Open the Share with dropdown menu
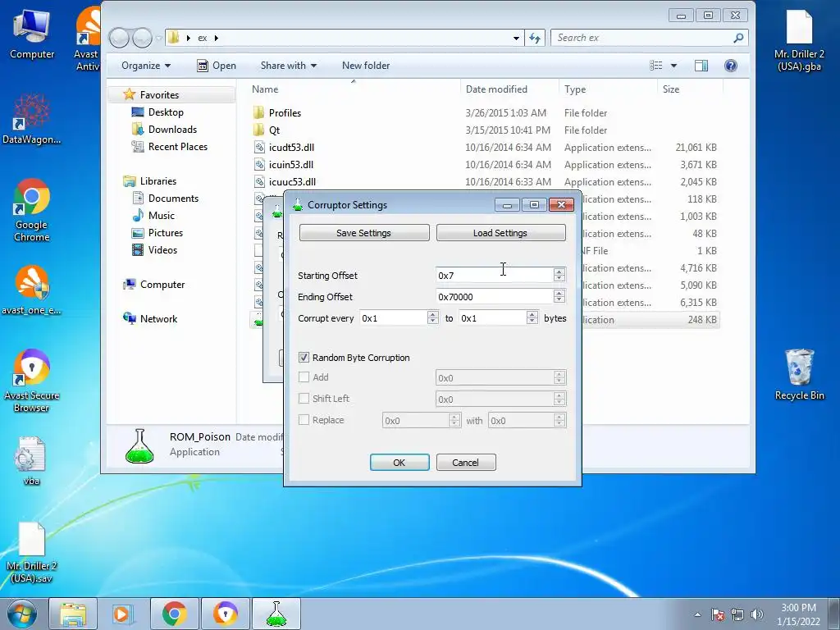Screen dimensions: 840x630 coord(288,66)
